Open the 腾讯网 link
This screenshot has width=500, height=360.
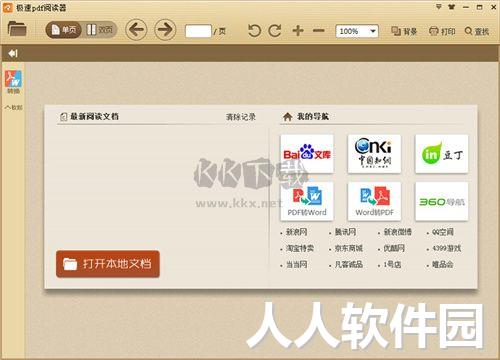(x=345, y=232)
